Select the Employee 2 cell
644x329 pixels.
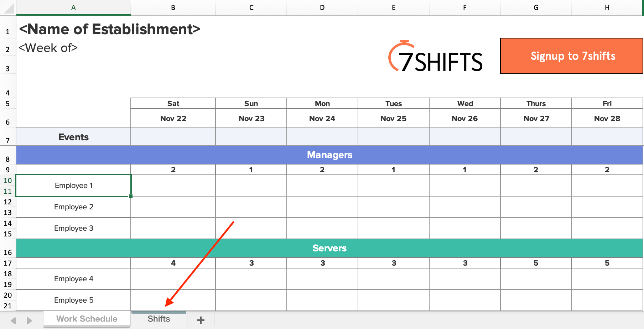click(74, 207)
